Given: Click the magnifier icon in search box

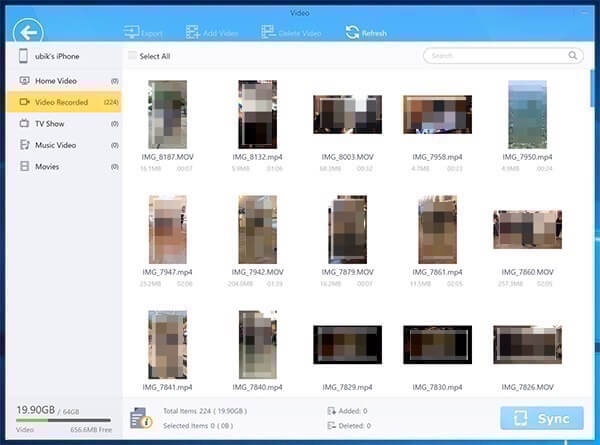Looking at the screenshot, I should click(574, 56).
